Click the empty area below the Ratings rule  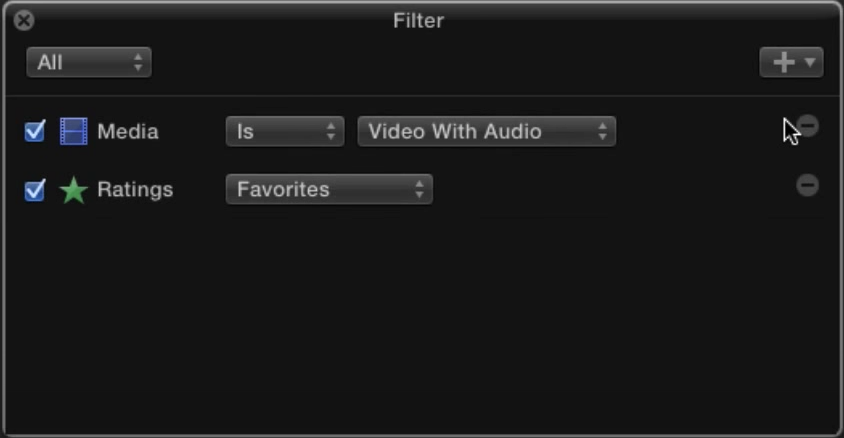pos(422,323)
